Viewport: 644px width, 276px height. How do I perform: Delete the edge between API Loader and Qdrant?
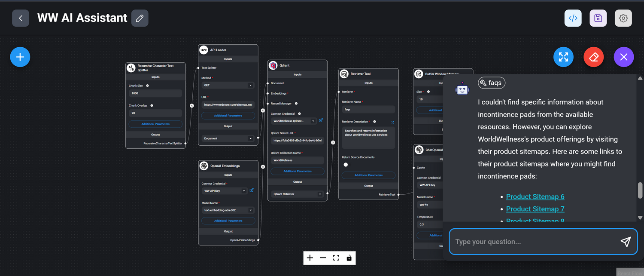(263, 110)
